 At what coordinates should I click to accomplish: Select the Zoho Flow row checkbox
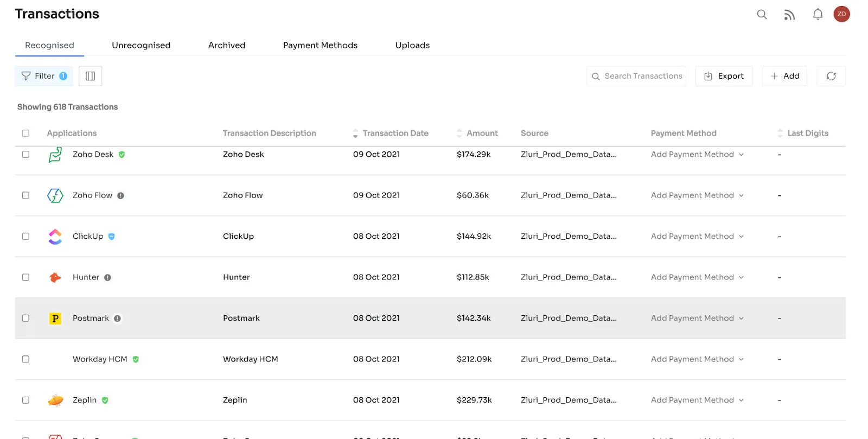tap(25, 195)
